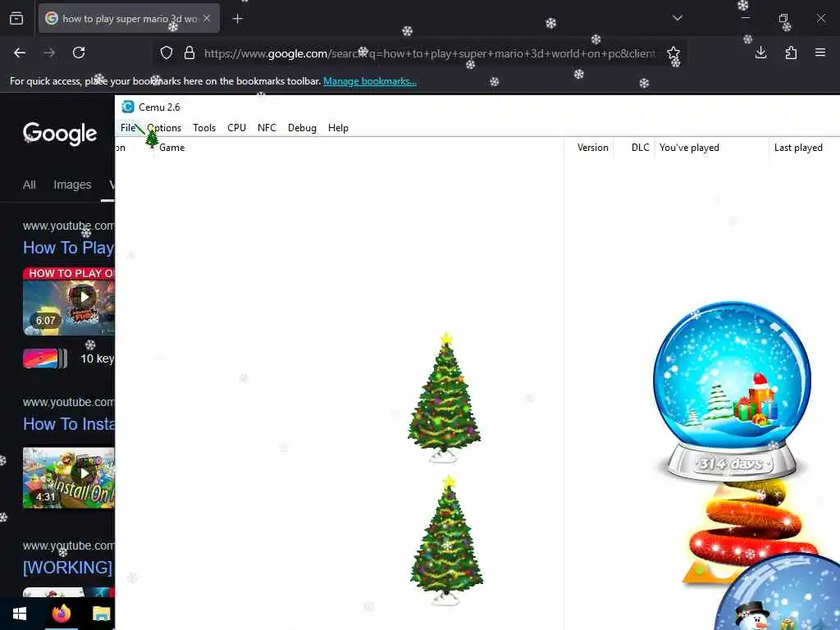840x630 pixels.
Task: Open the File menu in Cemu
Action: pos(127,128)
